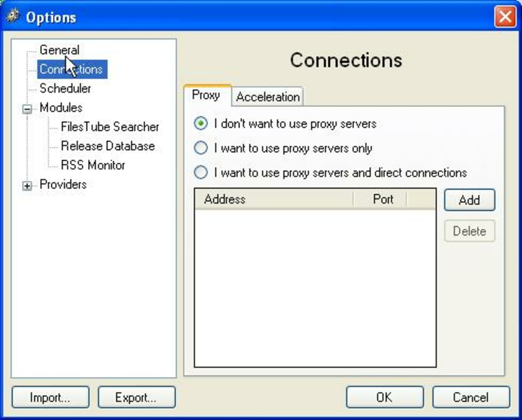Screen dimensions: 522x420
Task: Open Release Database module settings
Action: click(108, 146)
